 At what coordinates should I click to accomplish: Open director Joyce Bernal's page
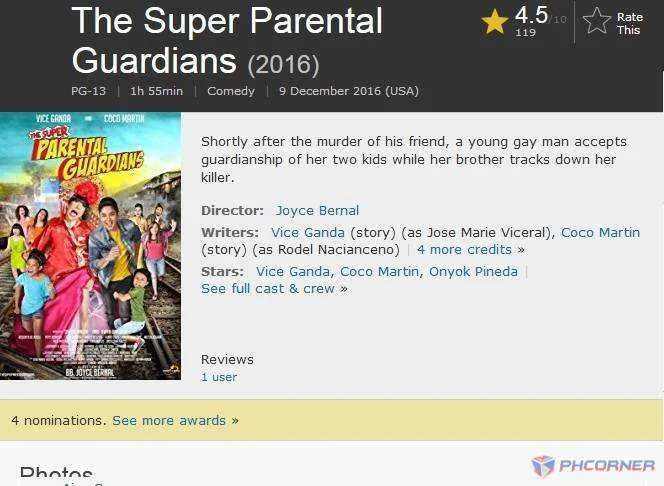pos(317,210)
